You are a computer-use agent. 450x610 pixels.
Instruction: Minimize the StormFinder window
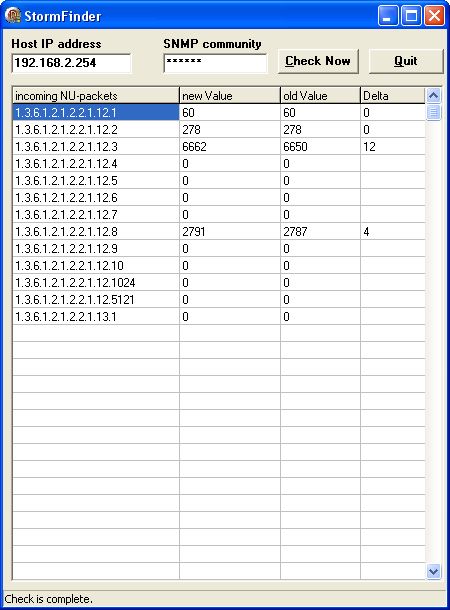point(387,16)
